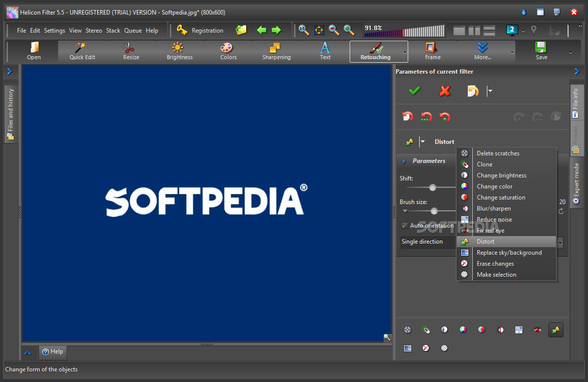588x382 pixels.
Task: Click the Brush size slider handle
Action: point(434,211)
